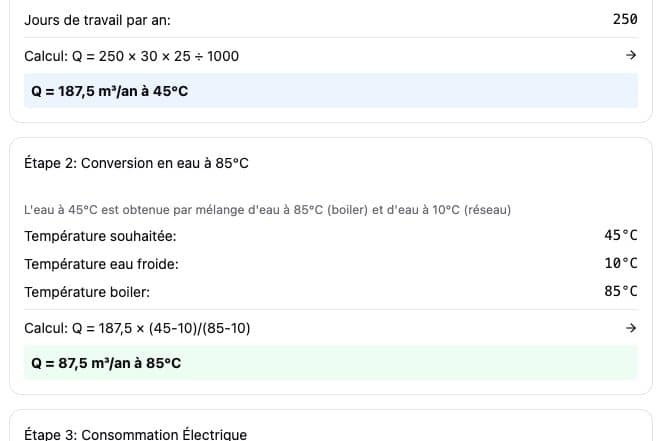
Task: Open the Étape 3 Consommation Électrique heading
Action: (x=134, y=434)
